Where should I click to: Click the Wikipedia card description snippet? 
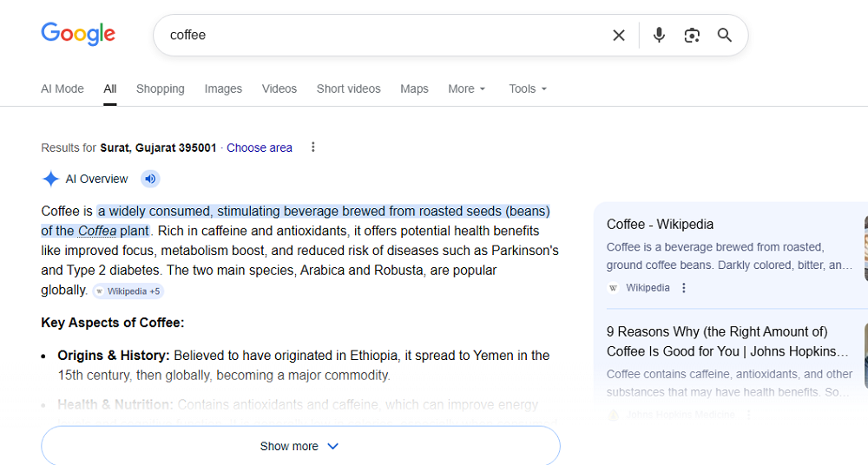[730, 256]
